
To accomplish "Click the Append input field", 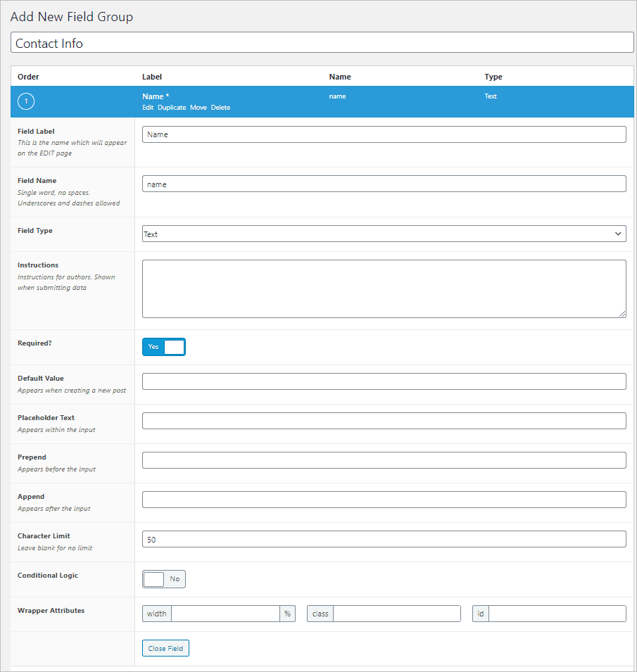I will click(x=384, y=500).
